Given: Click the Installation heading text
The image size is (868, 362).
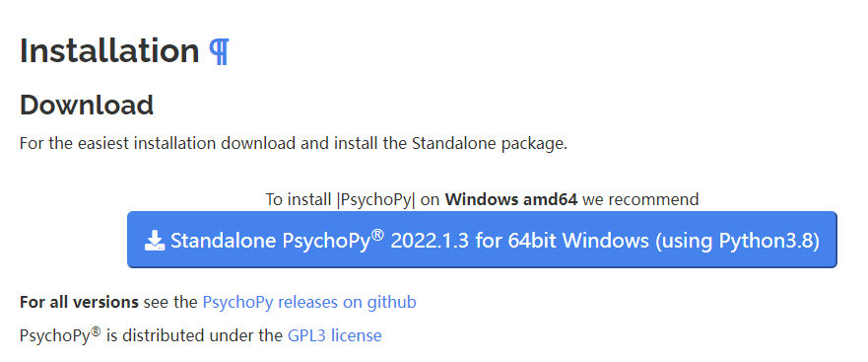Looking at the screenshot, I should 109,51.
